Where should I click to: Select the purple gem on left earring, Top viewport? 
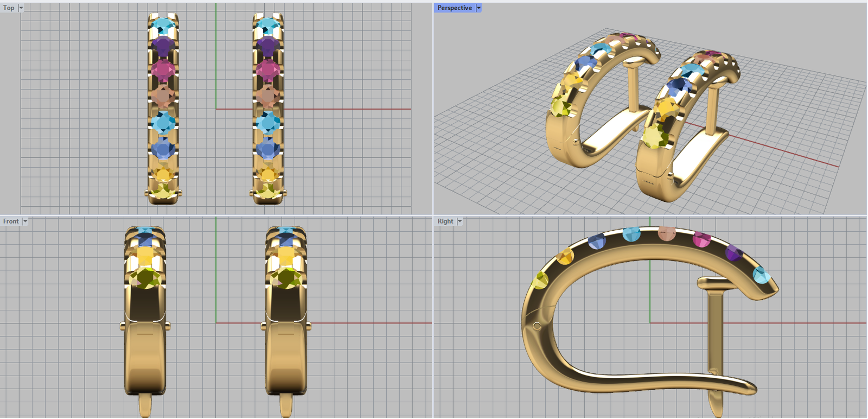click(x=163, y=47)
